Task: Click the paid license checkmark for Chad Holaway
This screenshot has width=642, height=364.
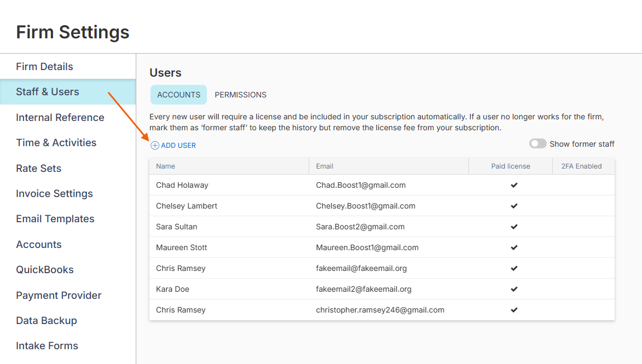Action: [514, 185]
